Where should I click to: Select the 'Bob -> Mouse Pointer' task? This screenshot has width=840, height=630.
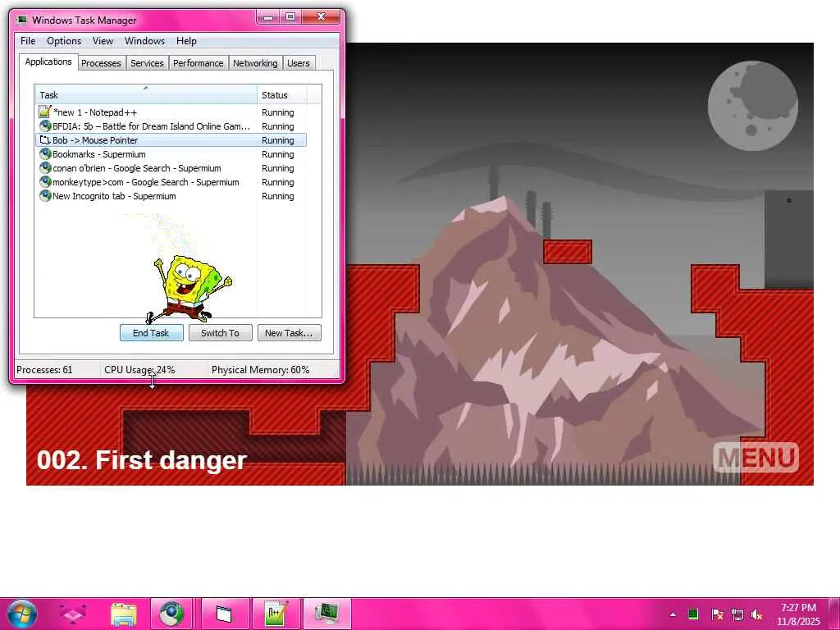tap(171, 140)
